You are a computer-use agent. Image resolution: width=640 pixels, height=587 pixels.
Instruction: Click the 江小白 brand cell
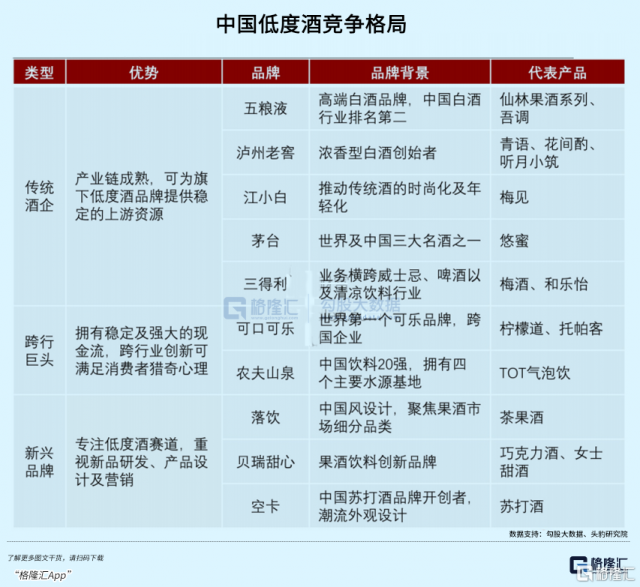(265, 197)
